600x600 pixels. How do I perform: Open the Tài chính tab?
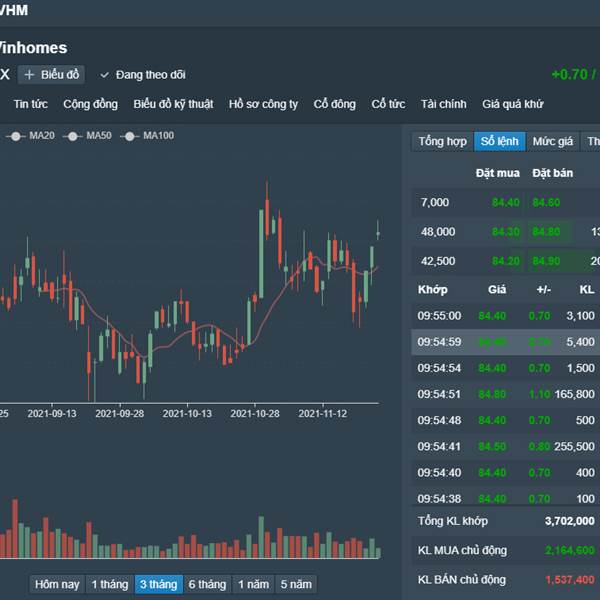tap(443, 104)
